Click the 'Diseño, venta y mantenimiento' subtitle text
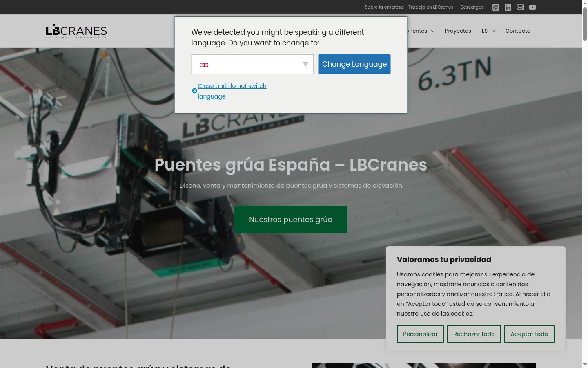Viewport: 588px width, 368px height. (291, 186)
